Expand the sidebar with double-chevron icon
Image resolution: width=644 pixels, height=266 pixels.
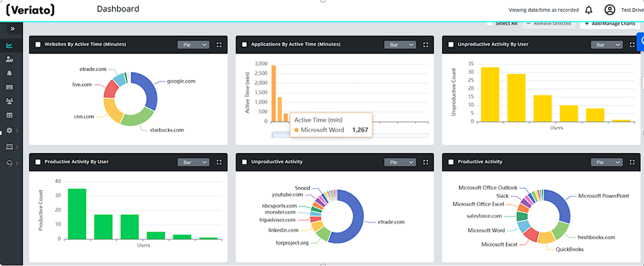point(12,29)
